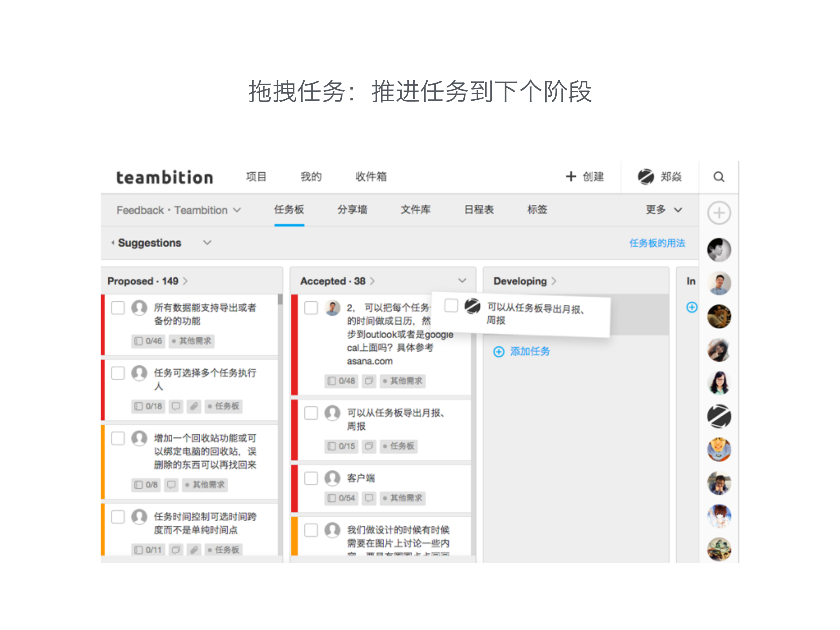Click the paperclip icon on 任务可选择多个任务执行人 card

tap(194, 406)
